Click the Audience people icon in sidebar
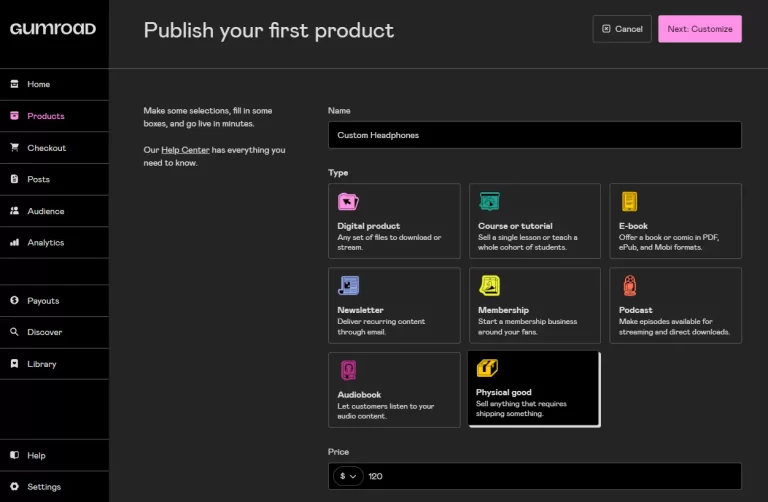The height and width of the screenshot is (502, 768). [x=15, y=211]
